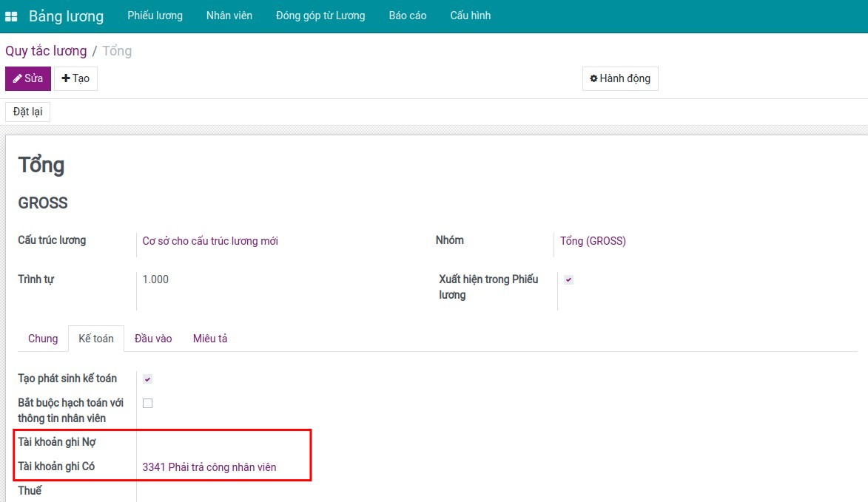Click the Sửa edit button
The height and width of the screenshot is (502, 868).
(x=28, y=78)
